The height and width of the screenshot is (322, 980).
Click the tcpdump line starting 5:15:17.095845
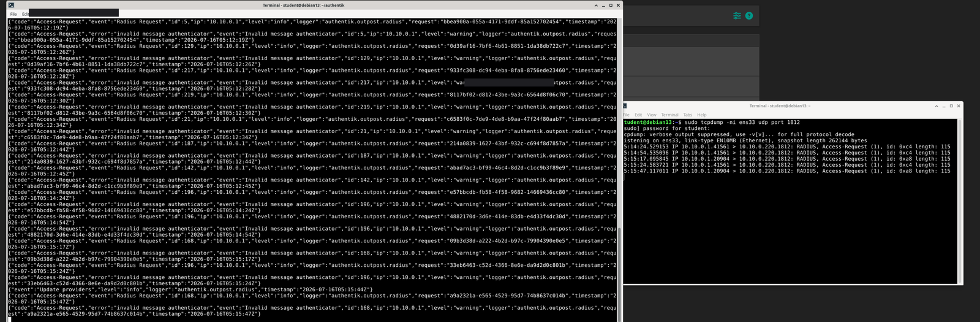point(787,159)
